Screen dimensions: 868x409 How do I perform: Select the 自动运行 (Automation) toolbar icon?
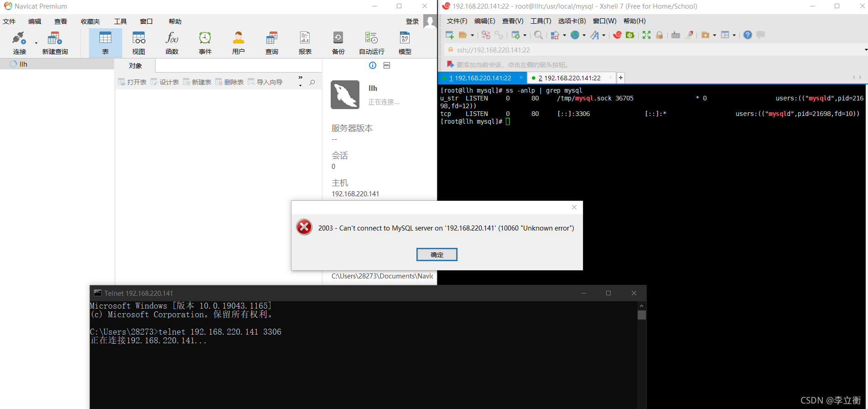pos(371,38)
